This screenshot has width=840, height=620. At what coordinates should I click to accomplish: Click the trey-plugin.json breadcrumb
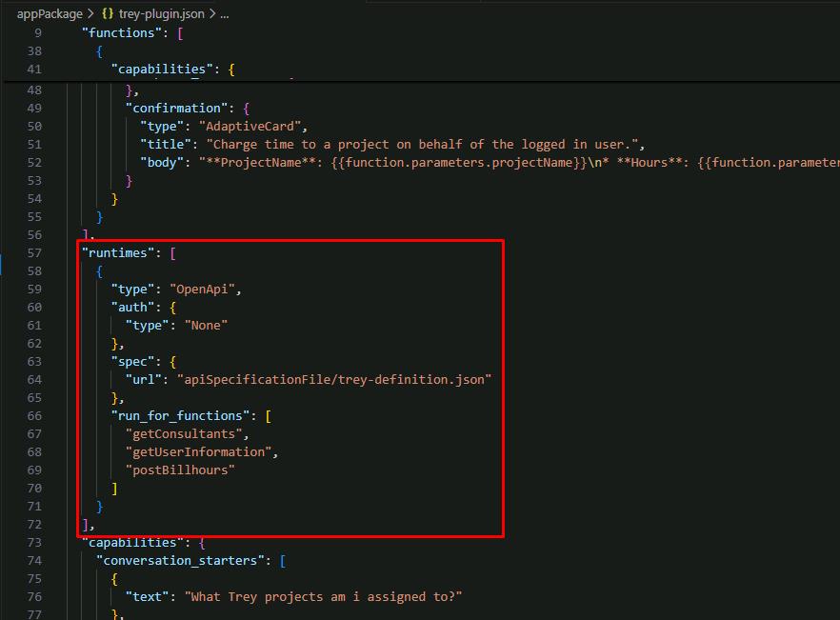tap(161, 14)
